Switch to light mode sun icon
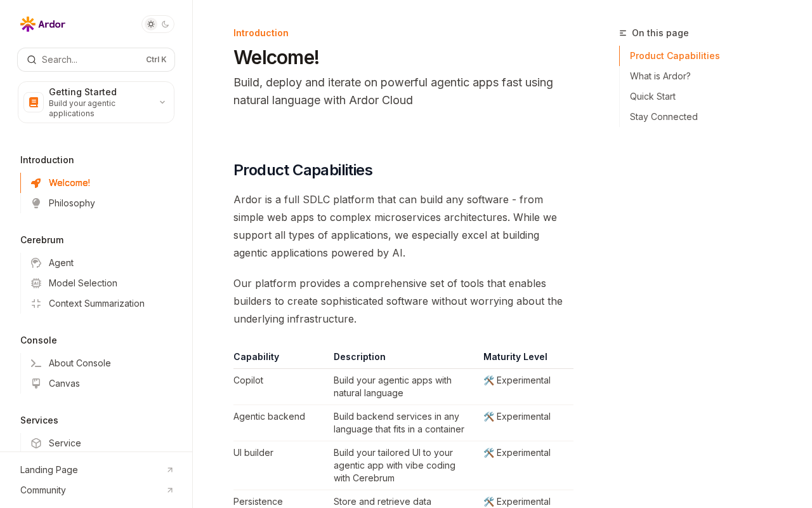This screenshot has height=508, width=812. pos(151,24)
